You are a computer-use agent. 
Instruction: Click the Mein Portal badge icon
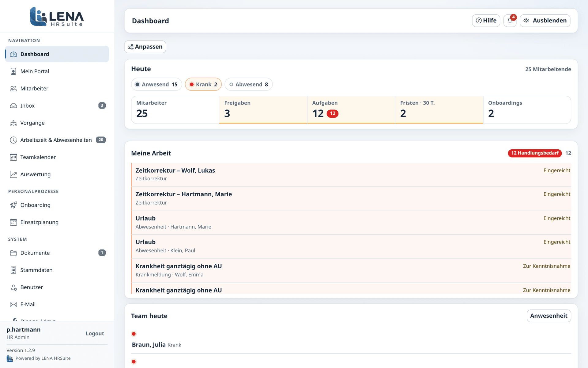coord(13,71)
